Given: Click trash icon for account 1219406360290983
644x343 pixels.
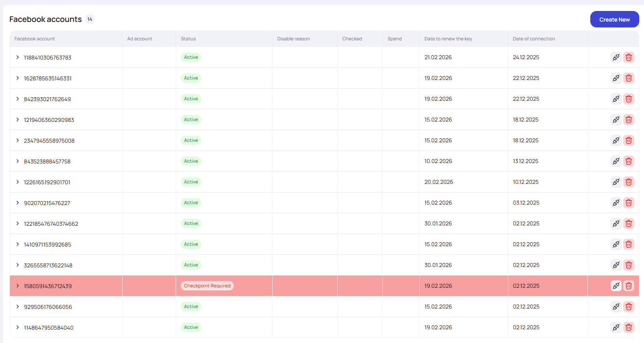Looking at the screenshot, I should pyautogui.click(x=629, y=120).
